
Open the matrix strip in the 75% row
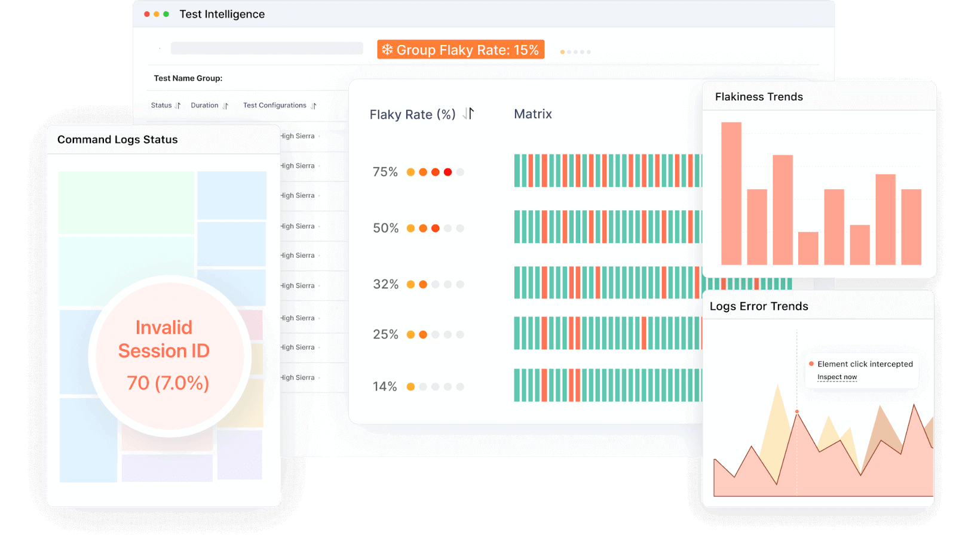point(608,171)
